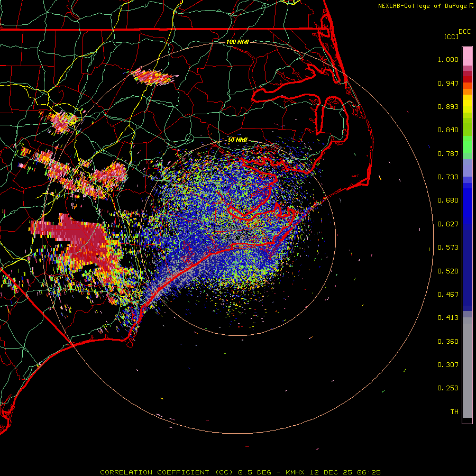Select the 0.520 color scale value

point(448,271)
